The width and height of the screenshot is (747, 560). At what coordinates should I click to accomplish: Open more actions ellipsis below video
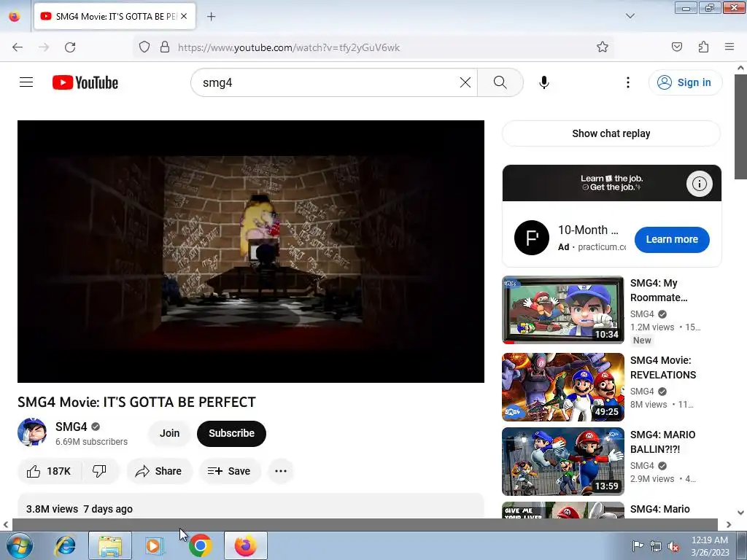coord(281,471)
